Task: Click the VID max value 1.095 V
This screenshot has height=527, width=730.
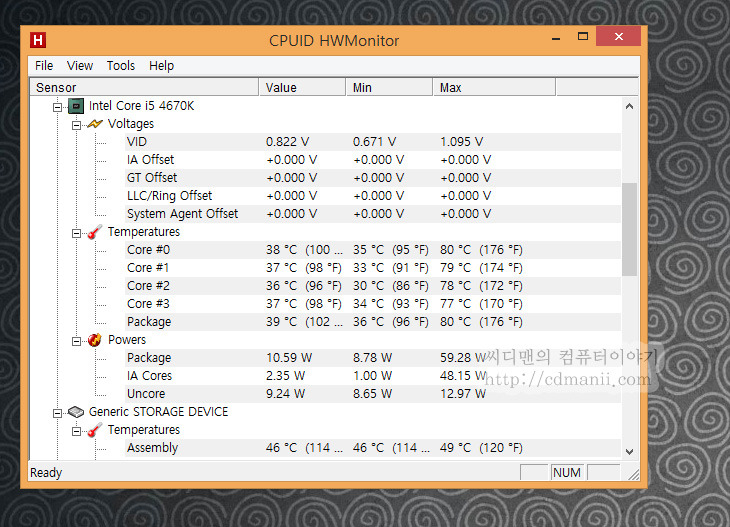Action: [x=462, y=142]
